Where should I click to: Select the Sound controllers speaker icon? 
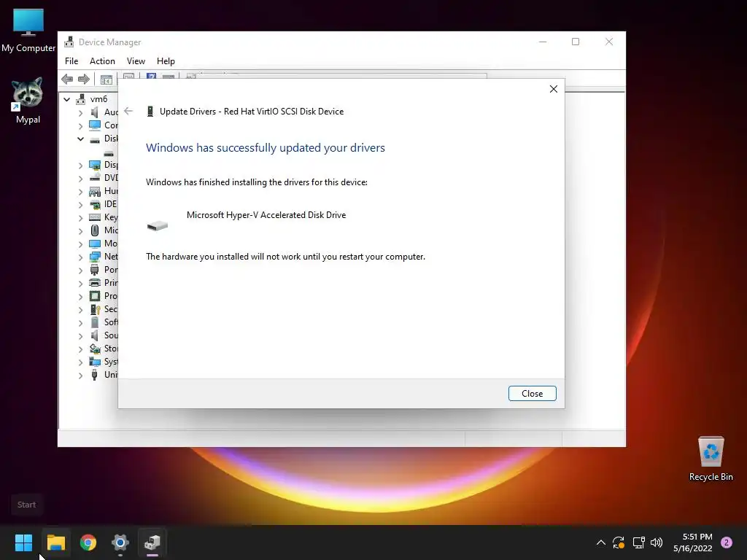coord(95,335)
